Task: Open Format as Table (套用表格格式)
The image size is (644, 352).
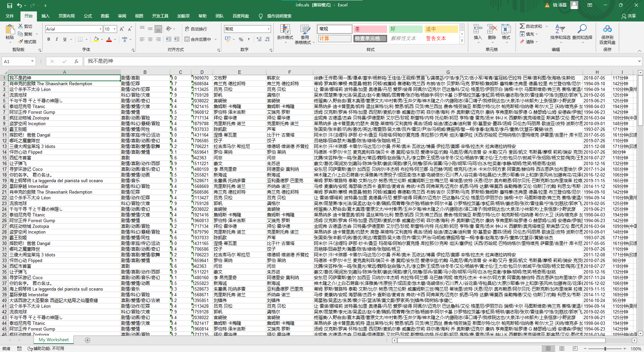Action: tap(305, 35)
